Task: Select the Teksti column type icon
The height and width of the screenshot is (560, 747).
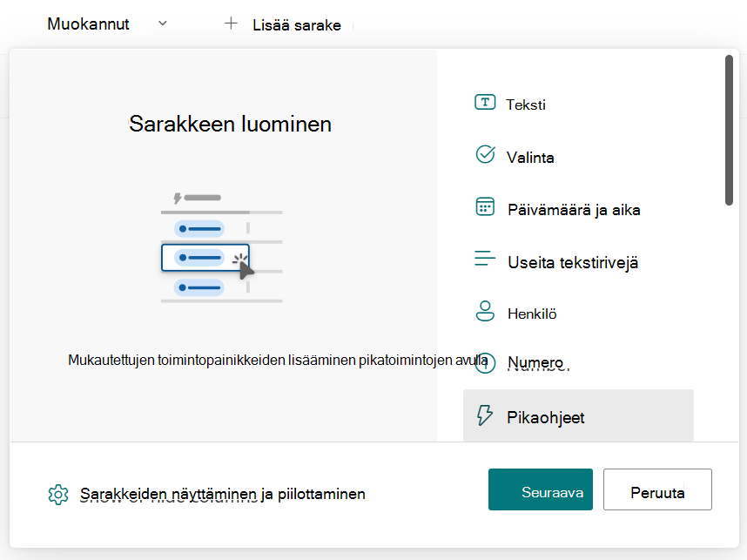Action: point(485,103)
